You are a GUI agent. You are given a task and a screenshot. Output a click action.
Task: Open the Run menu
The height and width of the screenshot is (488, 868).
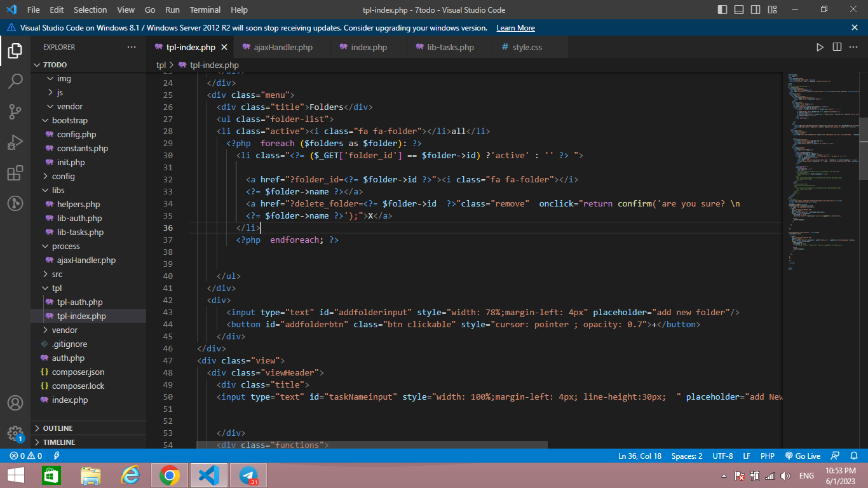(x=172, y=10)
